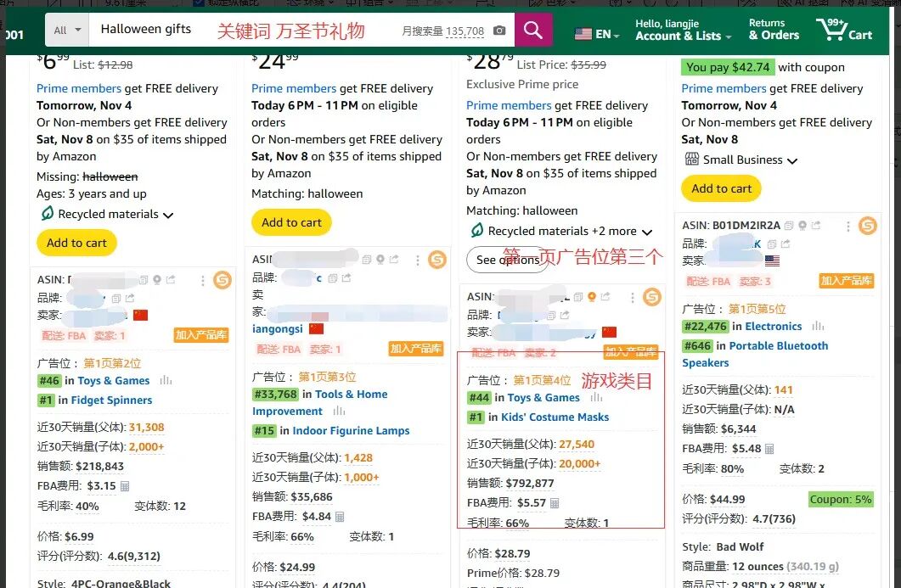Click the 第1页第2位 ad position text
Viewport: 901px width, 588px height.
(x=112, y=363)
